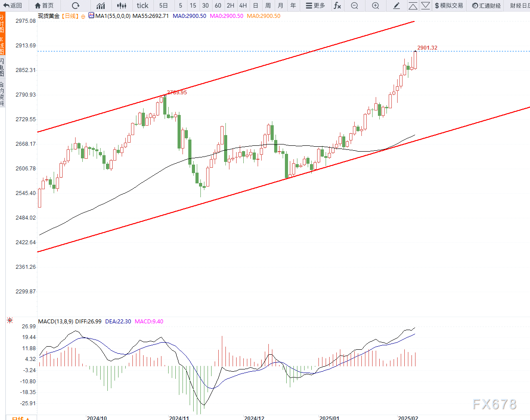Select the 15 minute period
Viewport: 530px width, 420px height.
point(193,5)
